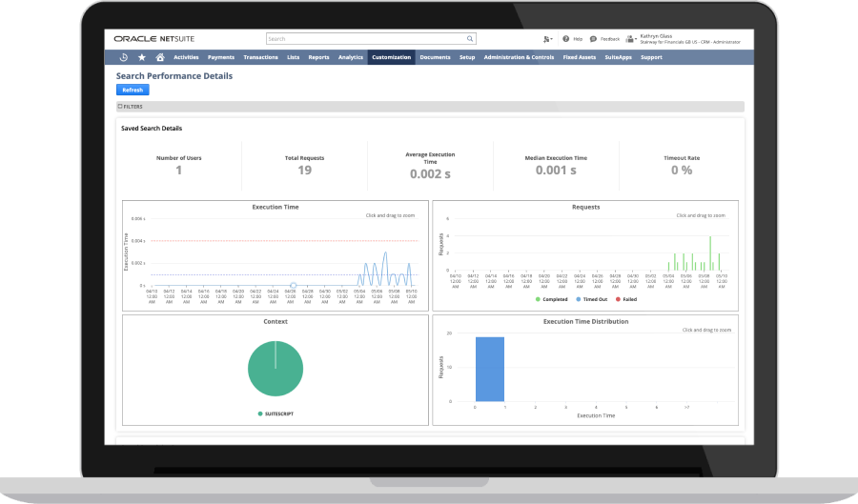The width and height of the screenshot is (858, 504).
Task: Click the Number of Users value 1
Action: [179, 171]
